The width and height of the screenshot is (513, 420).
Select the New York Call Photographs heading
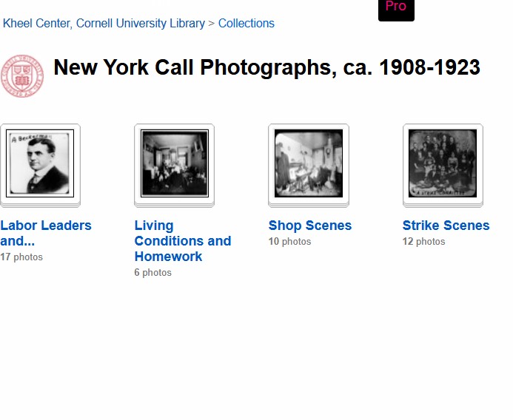coord(266,67)
